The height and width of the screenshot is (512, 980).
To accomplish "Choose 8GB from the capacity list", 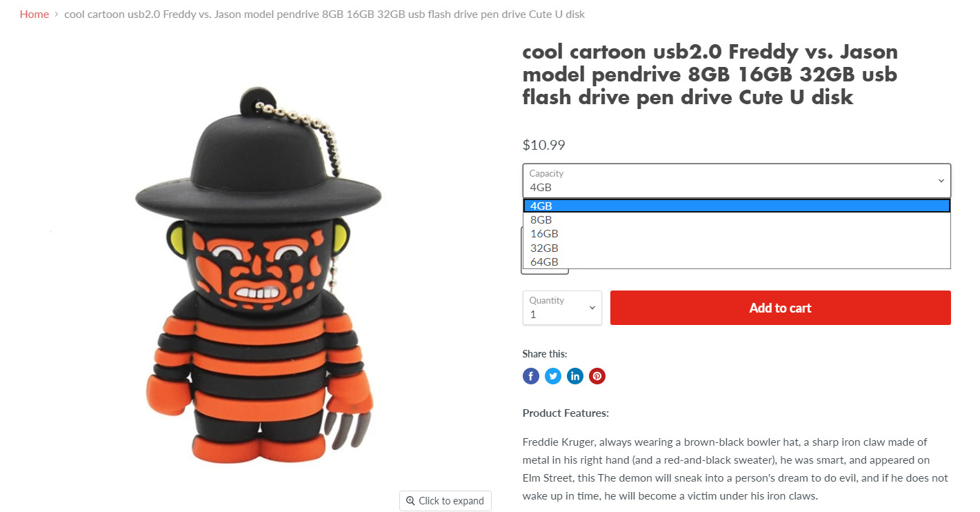I will tap(541, 220).
